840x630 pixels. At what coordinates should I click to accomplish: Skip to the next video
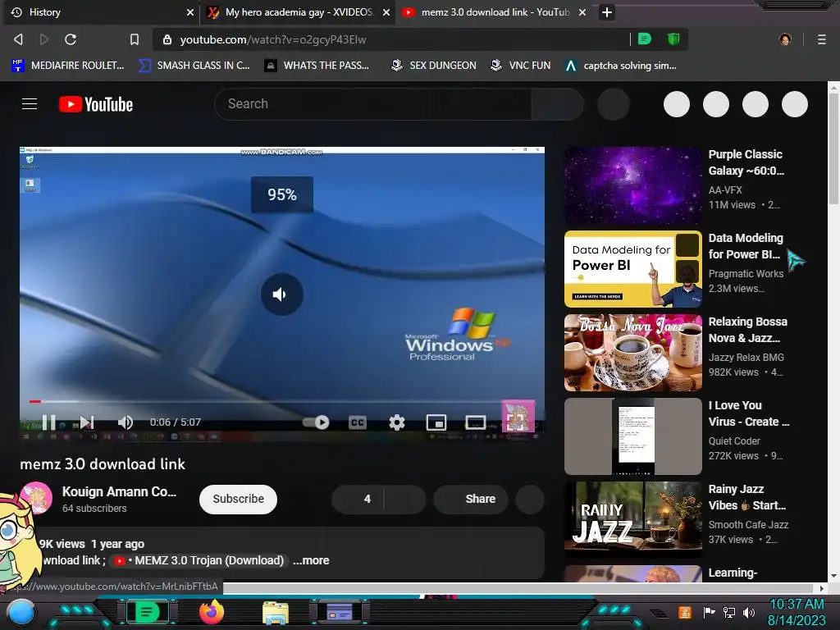(87, 422)
